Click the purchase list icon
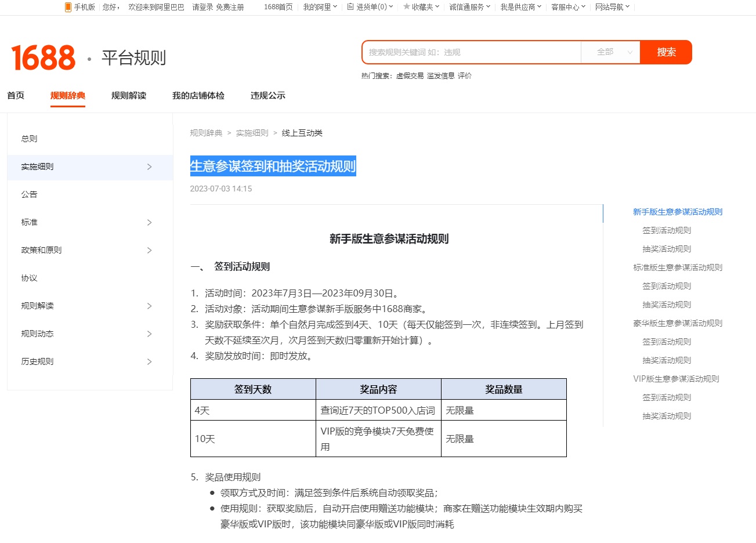 tap(350, 7)
